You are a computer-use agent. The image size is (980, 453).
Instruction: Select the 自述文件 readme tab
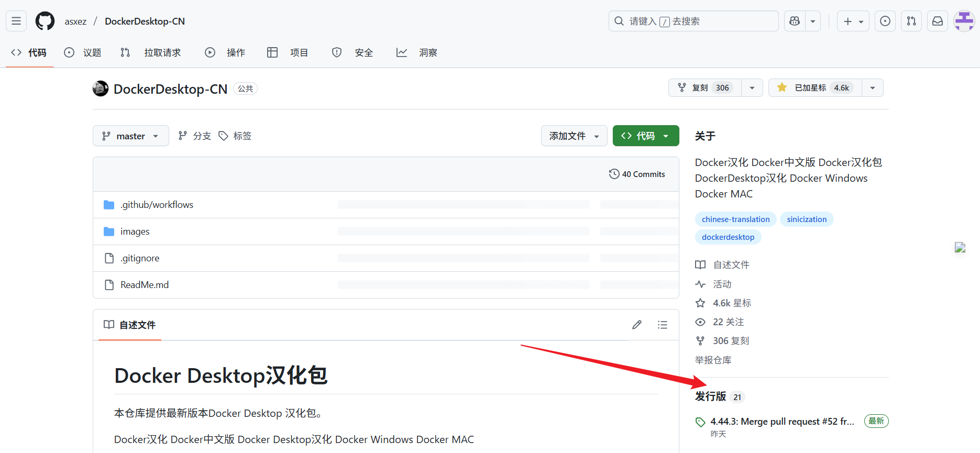130,325
